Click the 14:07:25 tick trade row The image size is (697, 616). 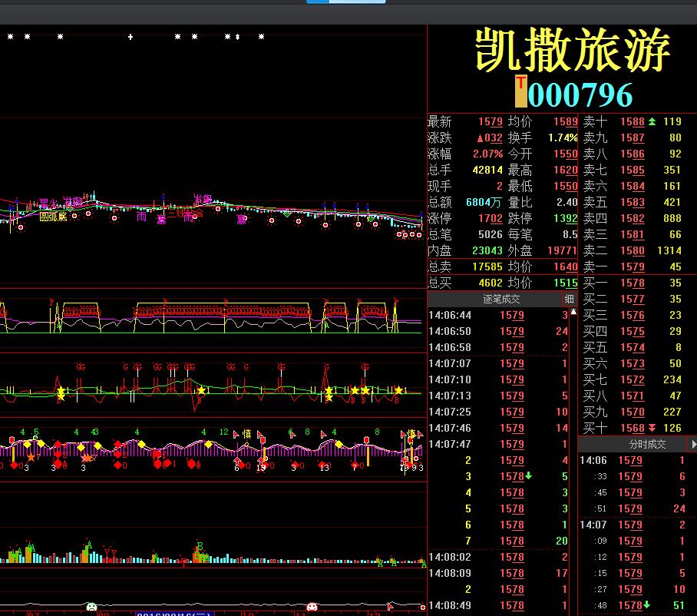[x=498, y=412]
